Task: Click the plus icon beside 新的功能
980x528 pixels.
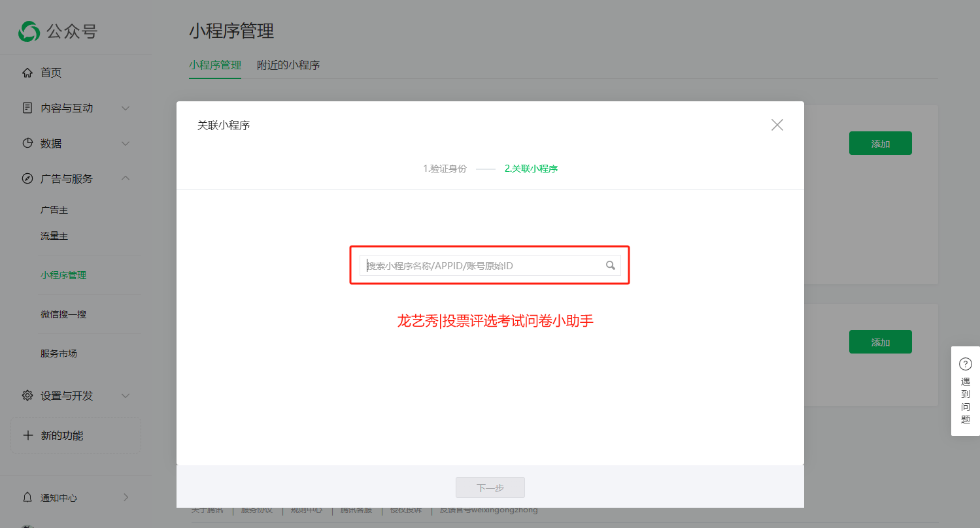Action: 28,435
